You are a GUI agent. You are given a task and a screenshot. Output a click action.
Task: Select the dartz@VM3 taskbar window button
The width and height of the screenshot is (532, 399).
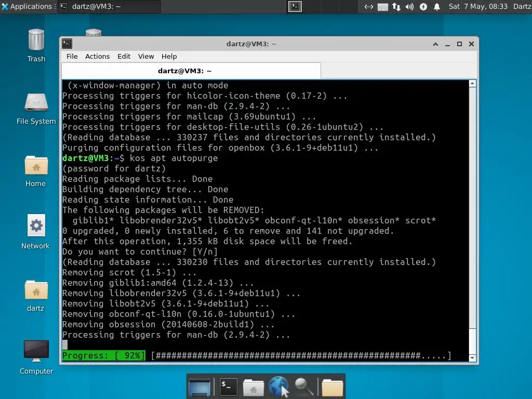[x=109, y=6]
